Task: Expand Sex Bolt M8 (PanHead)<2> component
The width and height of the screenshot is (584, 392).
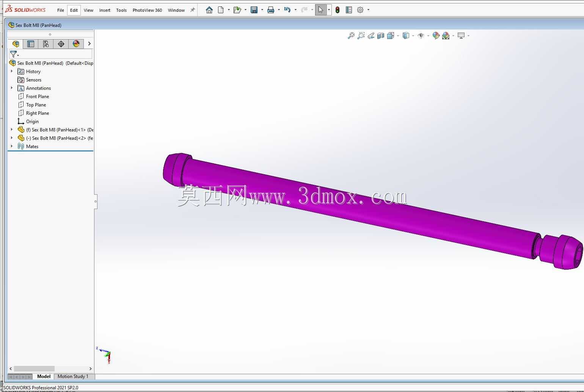Action: click(x=12, y=138)
